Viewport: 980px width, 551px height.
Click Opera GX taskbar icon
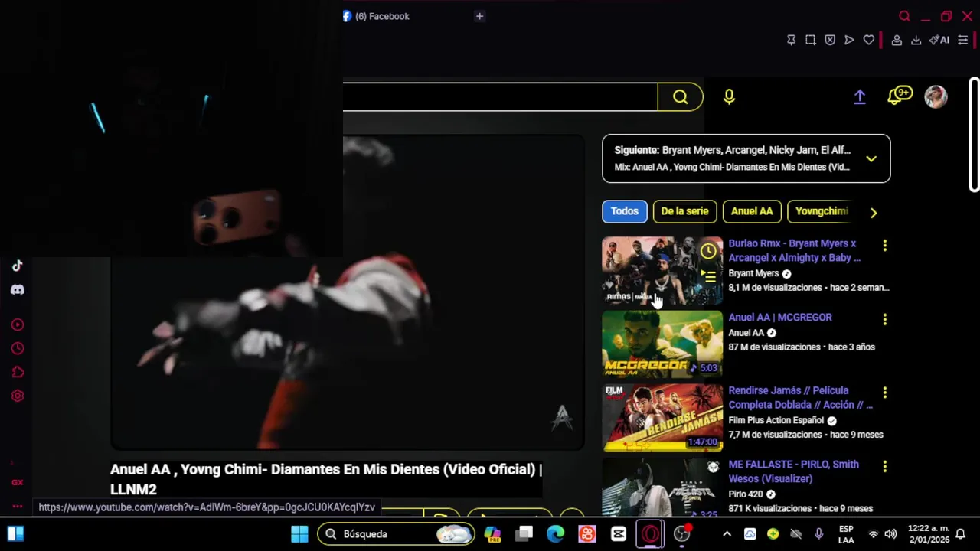[651, 534]
